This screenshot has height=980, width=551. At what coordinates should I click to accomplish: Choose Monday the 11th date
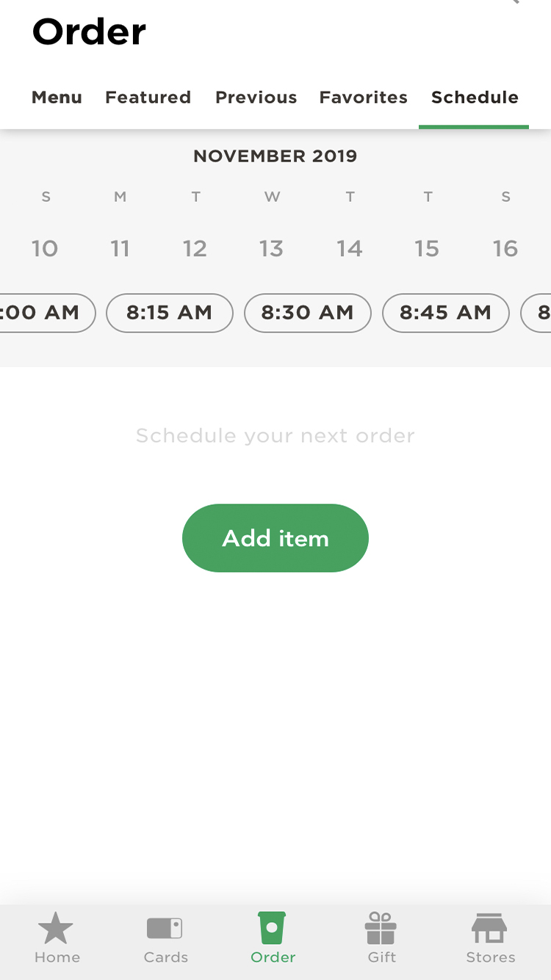click(120, 249)
